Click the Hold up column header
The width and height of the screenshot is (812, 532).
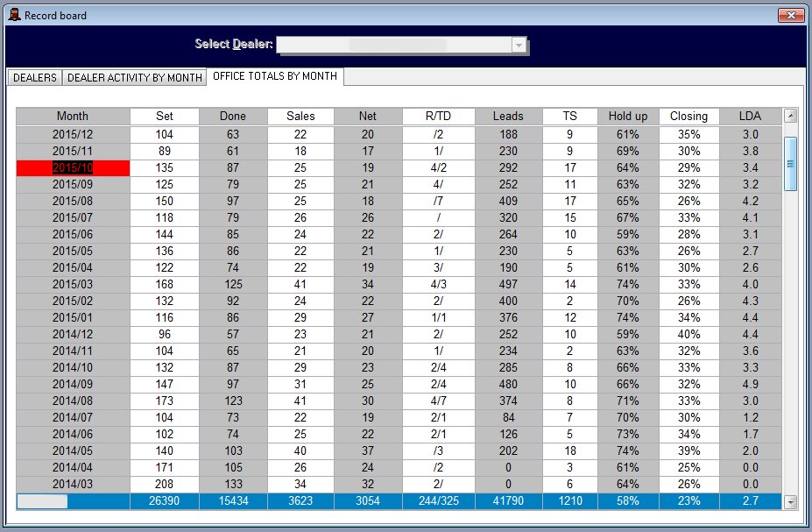pos(628,116)
